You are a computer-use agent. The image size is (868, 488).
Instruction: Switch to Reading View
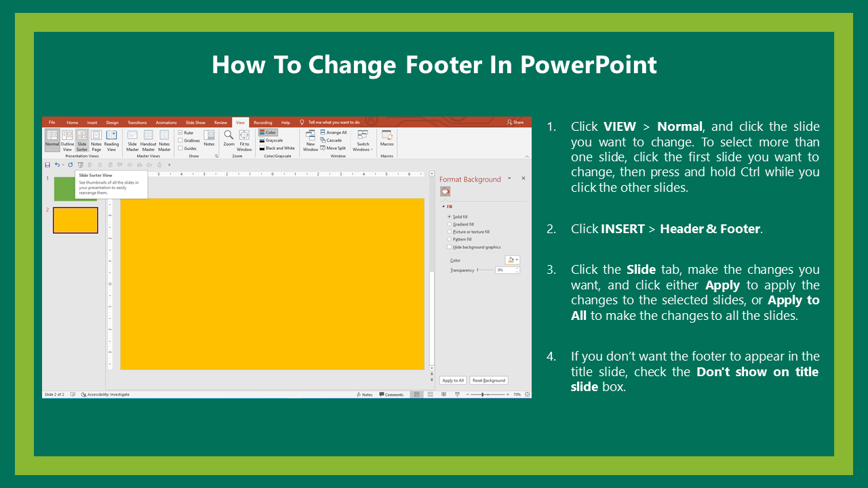(111, 140)
